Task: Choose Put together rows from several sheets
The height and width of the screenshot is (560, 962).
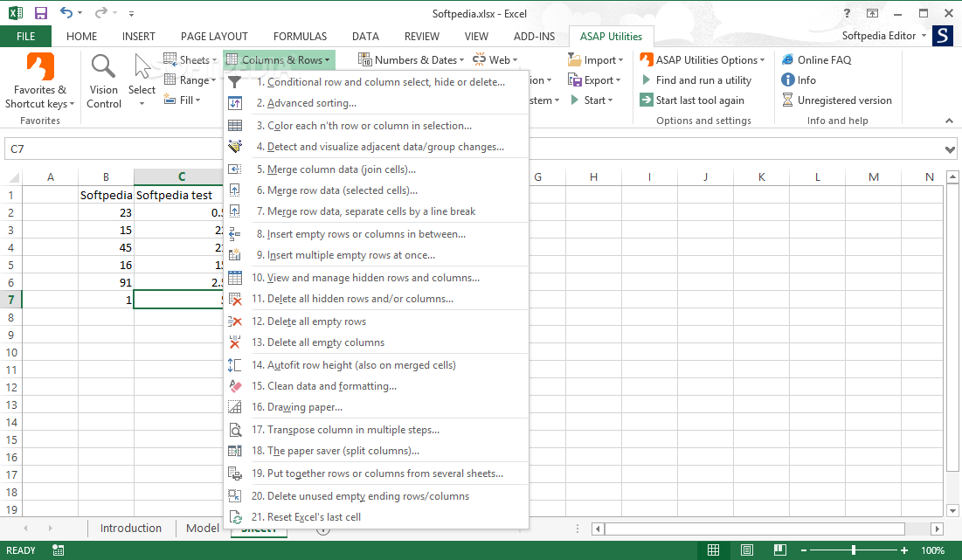Action: pos(376,474)
